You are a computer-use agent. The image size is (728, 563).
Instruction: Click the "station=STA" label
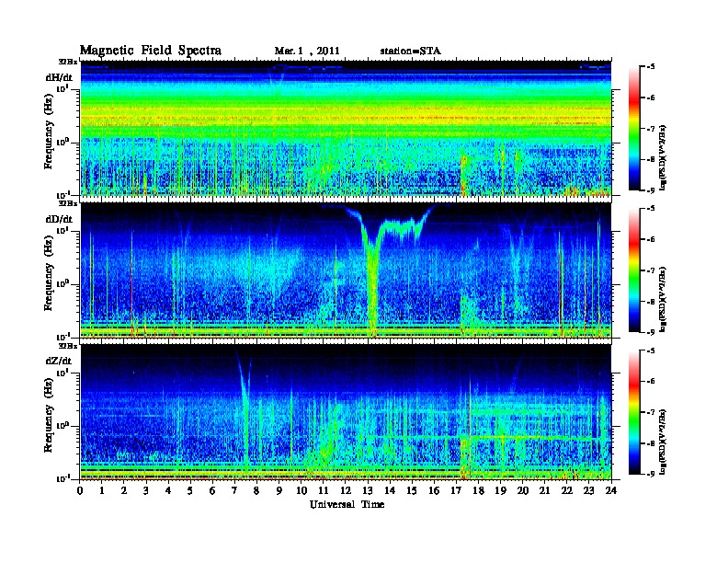(411, 52)
